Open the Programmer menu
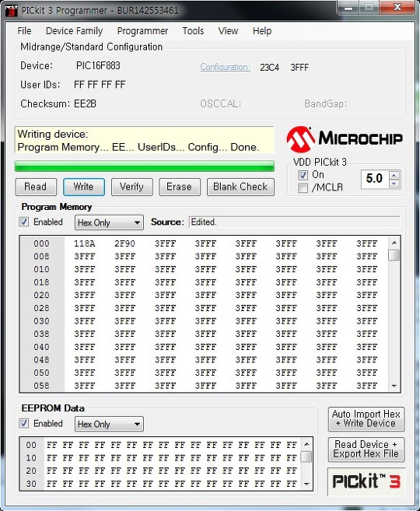 (x=142, y=31)
